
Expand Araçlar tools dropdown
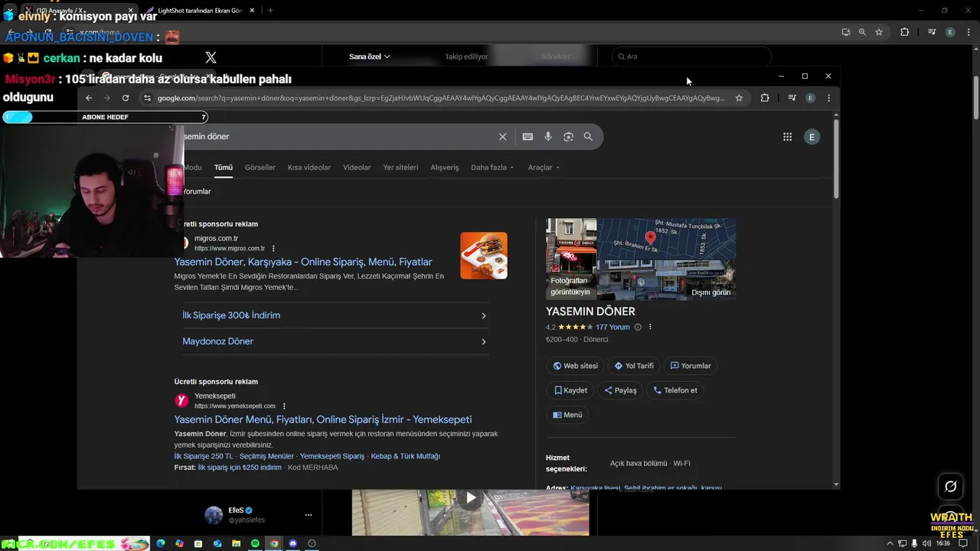coord(544,168)
